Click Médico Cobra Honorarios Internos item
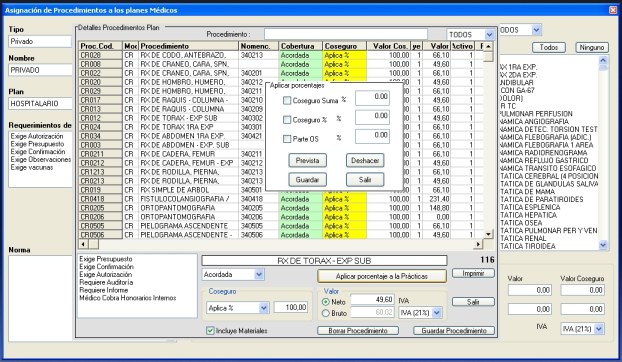 (128, 298)
